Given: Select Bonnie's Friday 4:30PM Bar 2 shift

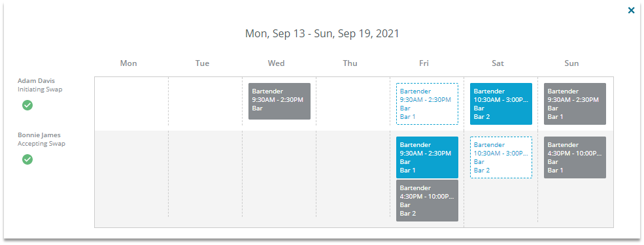Looking at the screenshot, I should point(427,201).
